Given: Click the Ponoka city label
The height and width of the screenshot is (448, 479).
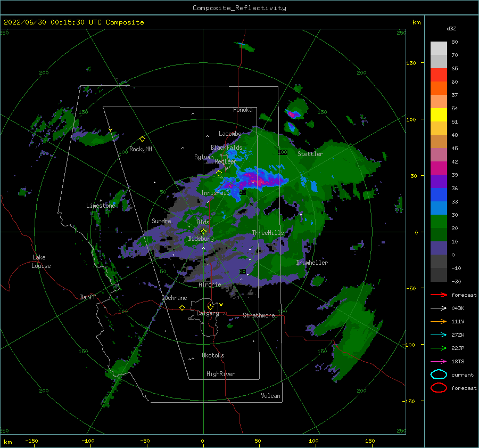Looking at the screenshot, I should click(243, 110).
